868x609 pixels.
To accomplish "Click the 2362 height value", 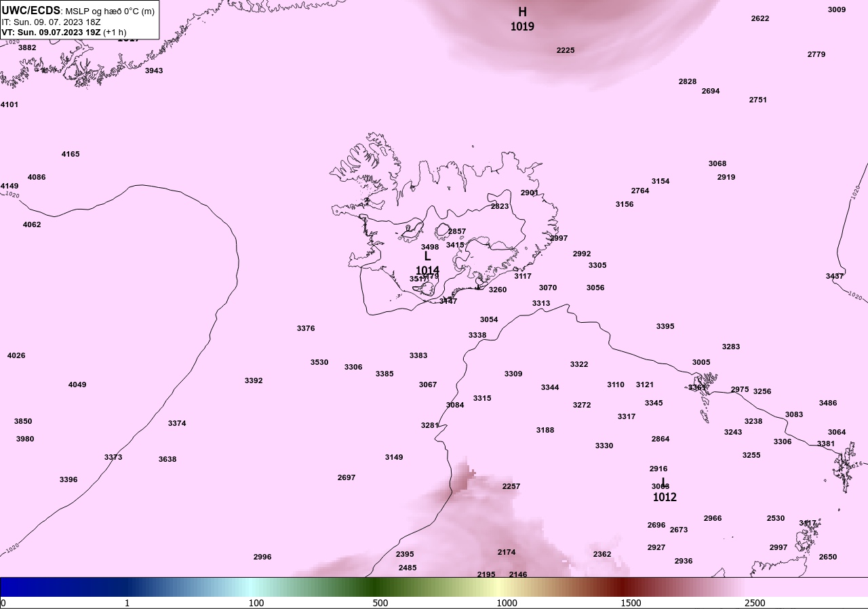I will tap(602, 554).
